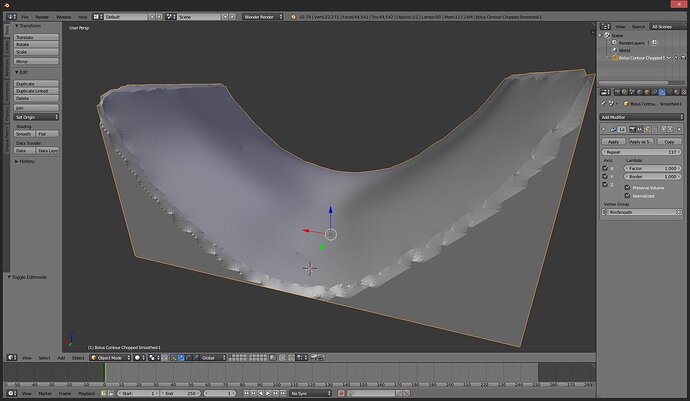Viewport: 690px width, 401px height.
Task: Click the Blender logo icon in info header
Action: pyautogui.click(x=294, y=17)
